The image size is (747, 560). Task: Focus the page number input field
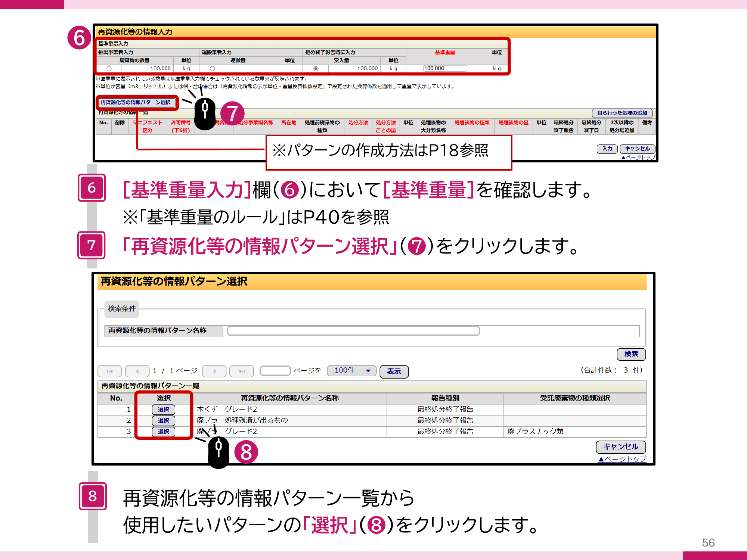[275, 371]
